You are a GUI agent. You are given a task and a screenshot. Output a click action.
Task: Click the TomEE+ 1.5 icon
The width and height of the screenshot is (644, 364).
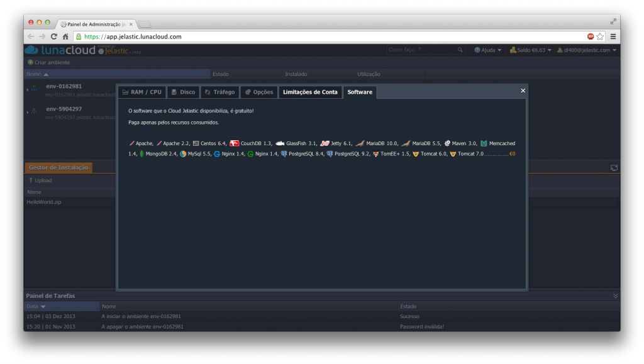pyautogui.click(x=375, y=154)
